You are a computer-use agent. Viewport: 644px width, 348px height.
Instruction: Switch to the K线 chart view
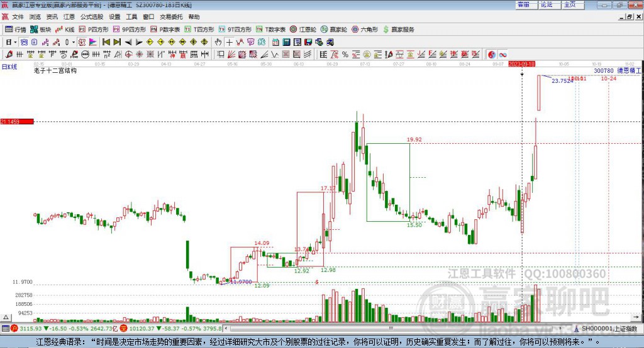[65, 30]
